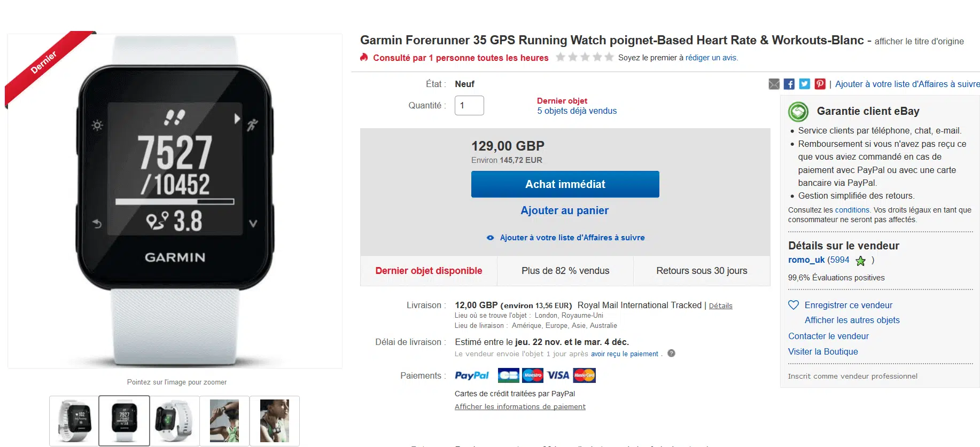The width and height of the screenshot is (980, 447).
Task: Share the listing on Facebook
Action: (x=789, y=84)
